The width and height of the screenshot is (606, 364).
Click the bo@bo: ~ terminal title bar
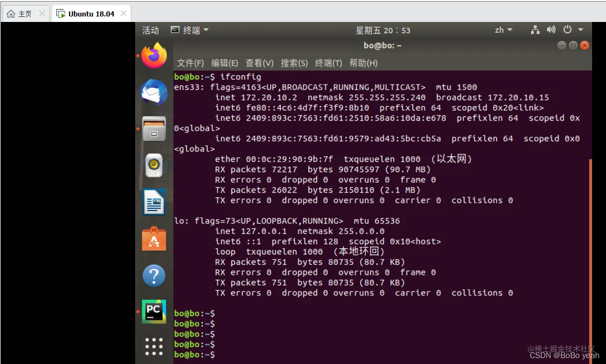click(x=383, y=46)
